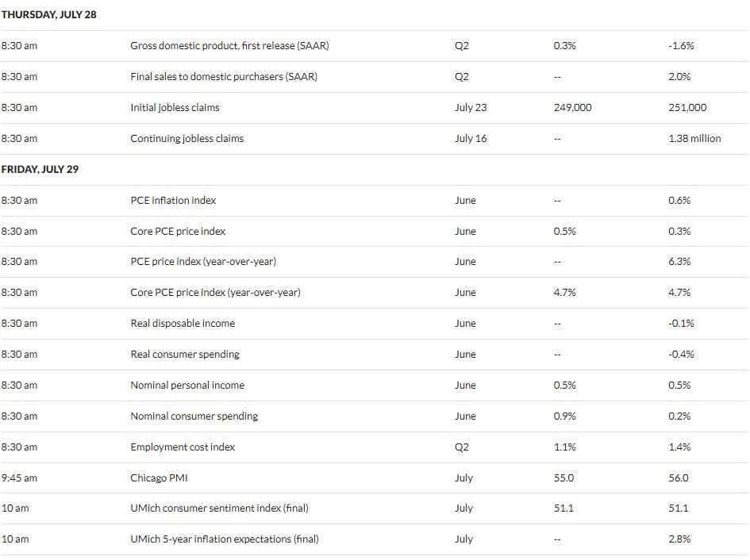Click Real consumer spending entry

185,355
